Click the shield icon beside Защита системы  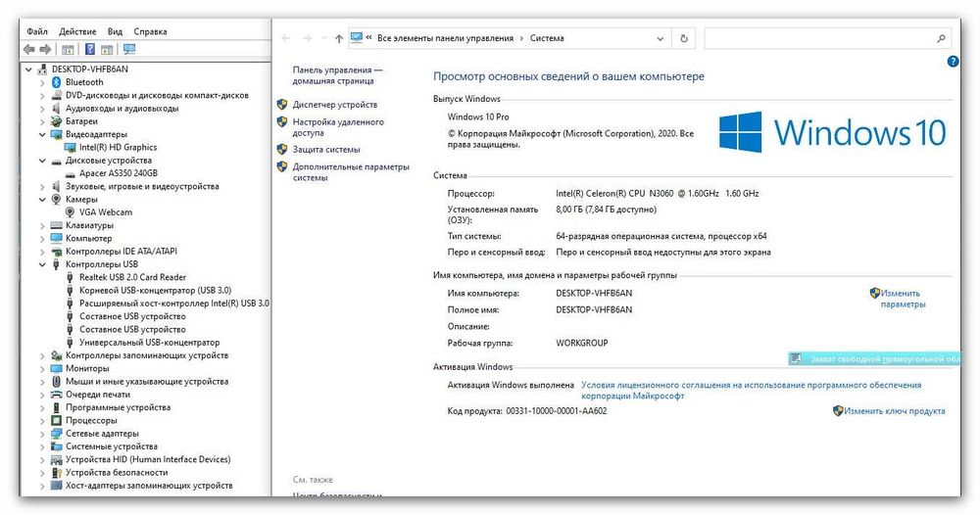click(x=282, y=149)
